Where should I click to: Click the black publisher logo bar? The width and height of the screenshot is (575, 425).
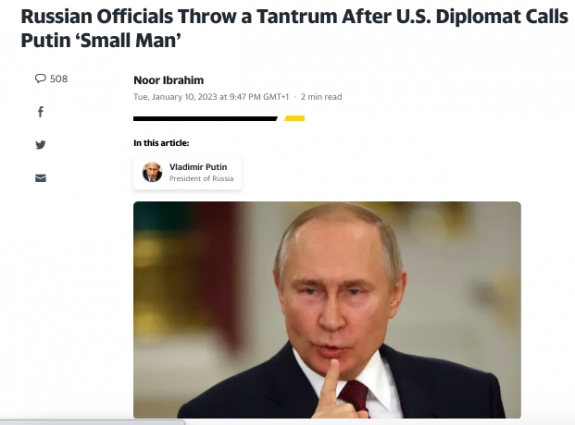coord(205,118)
